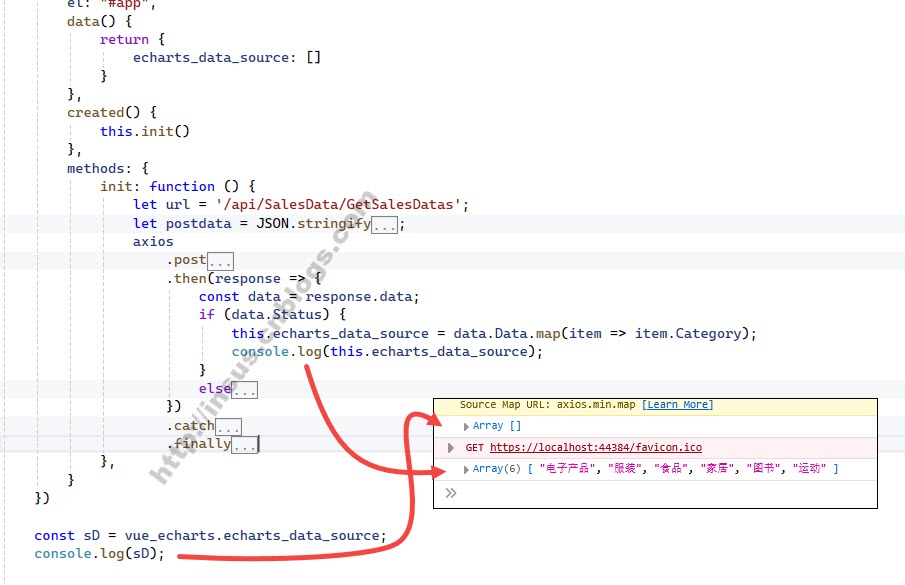905x585 pixels.
Task: Click 'created() {' line
Action: click(x=112, y=112)
